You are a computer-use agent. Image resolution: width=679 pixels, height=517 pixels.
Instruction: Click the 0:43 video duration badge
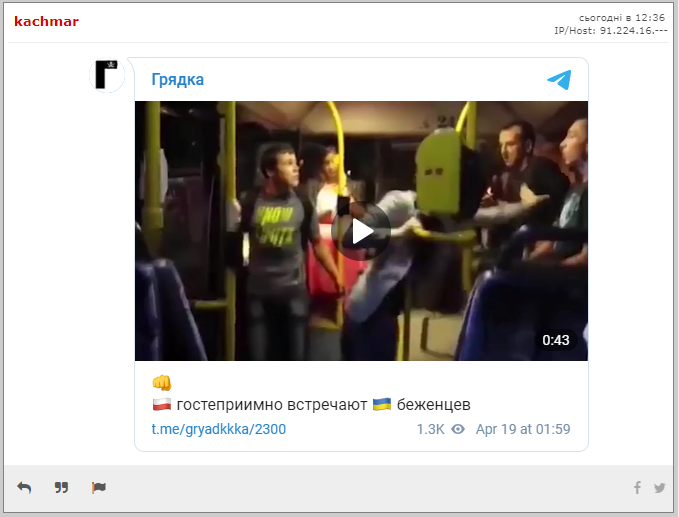click(x=556, y=340)
